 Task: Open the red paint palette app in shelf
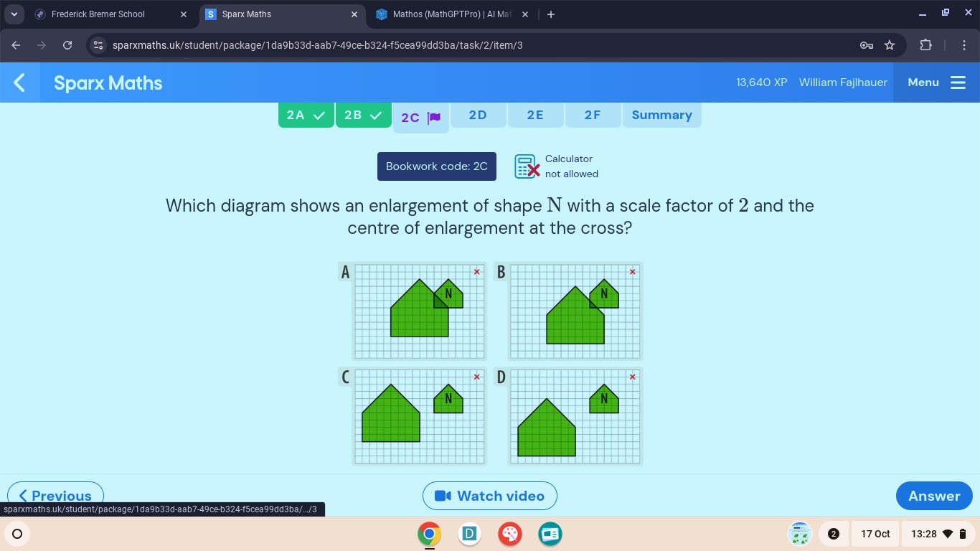(510, 534)
